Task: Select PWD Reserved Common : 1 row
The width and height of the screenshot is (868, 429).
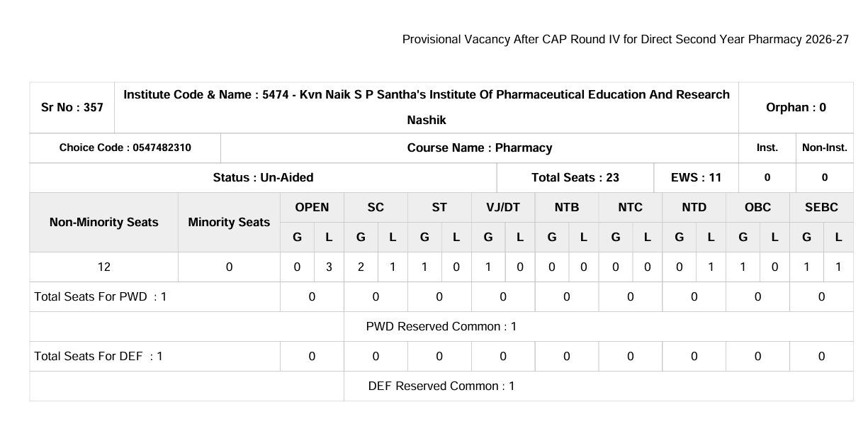Action: point(441,327)
